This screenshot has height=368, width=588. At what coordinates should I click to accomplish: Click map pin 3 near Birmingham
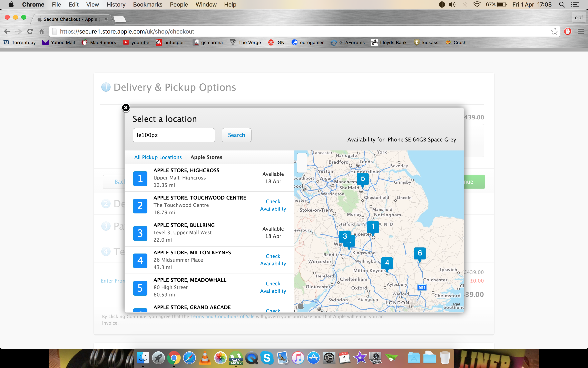[x=345, y=237]
